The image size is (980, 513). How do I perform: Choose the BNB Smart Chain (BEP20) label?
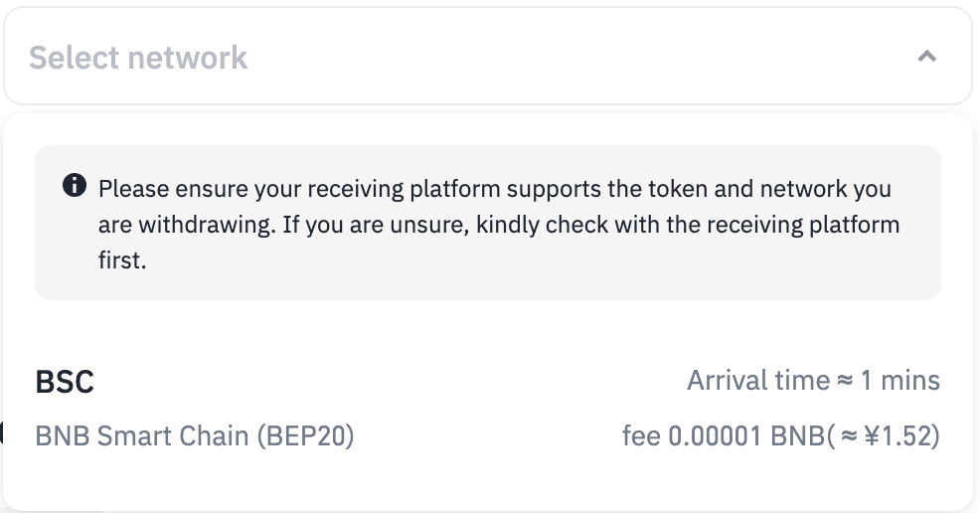pos(195,435)
